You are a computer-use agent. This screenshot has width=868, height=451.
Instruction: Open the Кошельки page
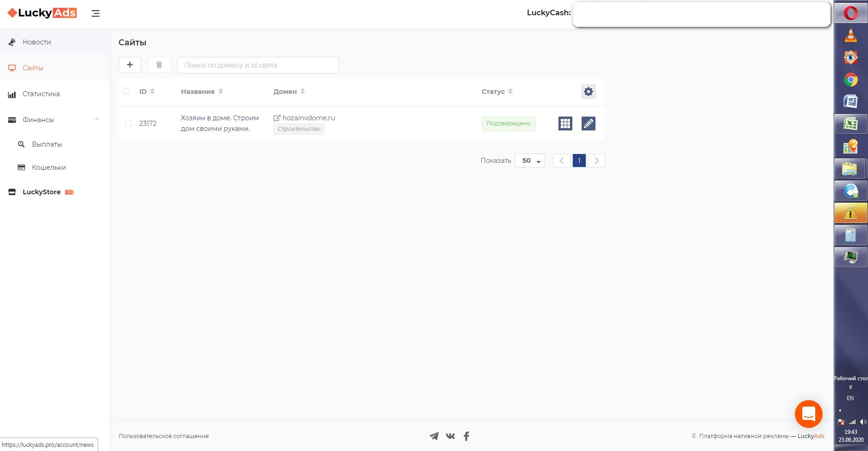click(x=49, y=167)
